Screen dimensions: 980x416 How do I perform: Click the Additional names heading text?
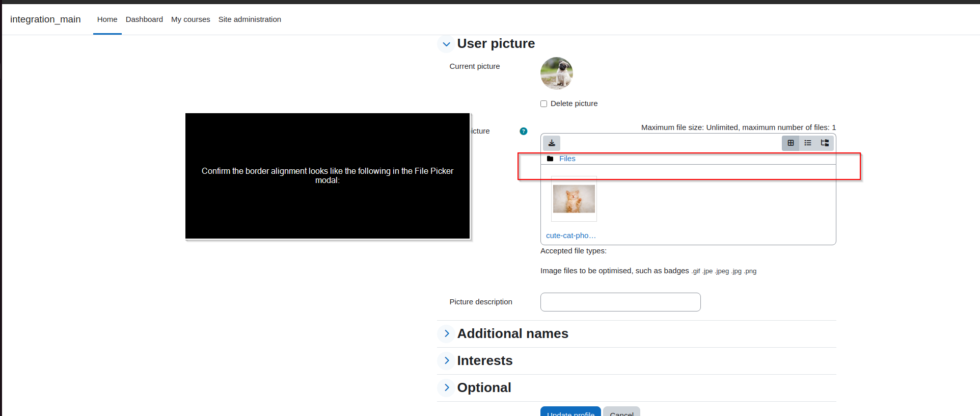[512, 333]
